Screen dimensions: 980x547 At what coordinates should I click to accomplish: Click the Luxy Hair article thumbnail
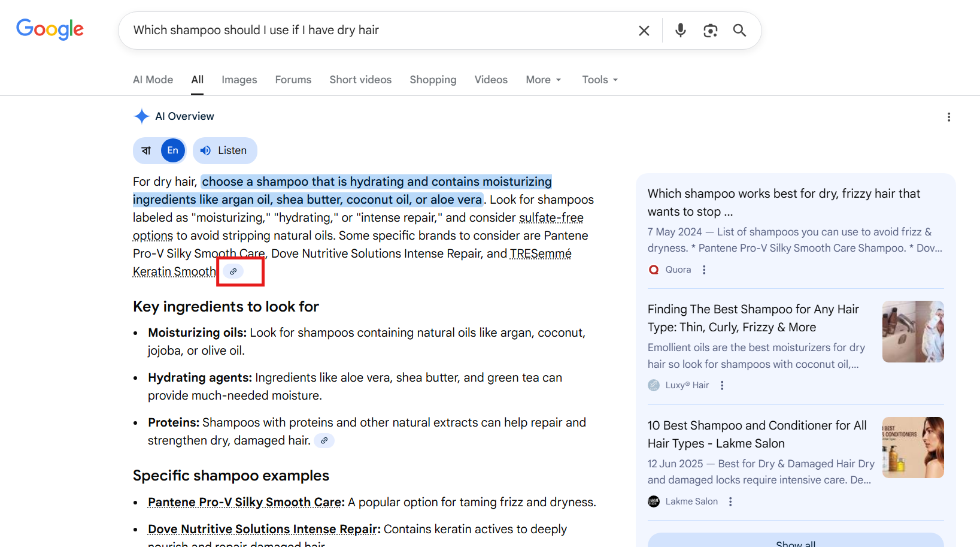pyautogui.click(x=913, y=331)
